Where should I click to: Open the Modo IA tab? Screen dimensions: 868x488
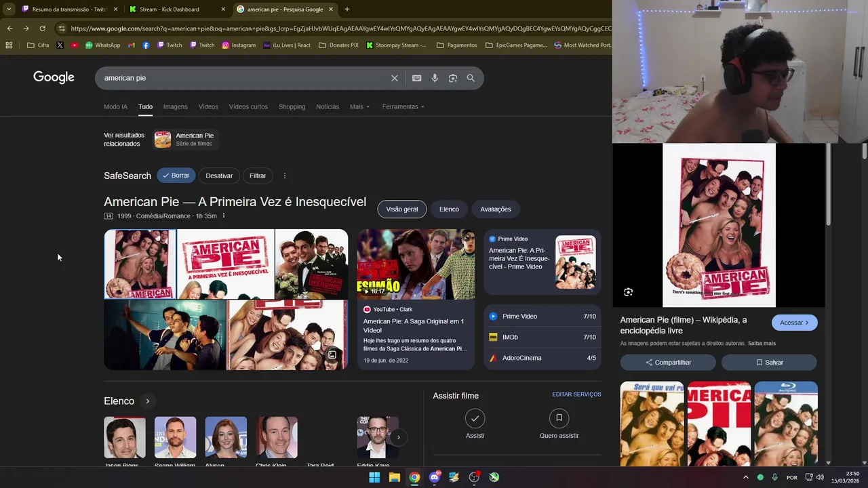115,106
